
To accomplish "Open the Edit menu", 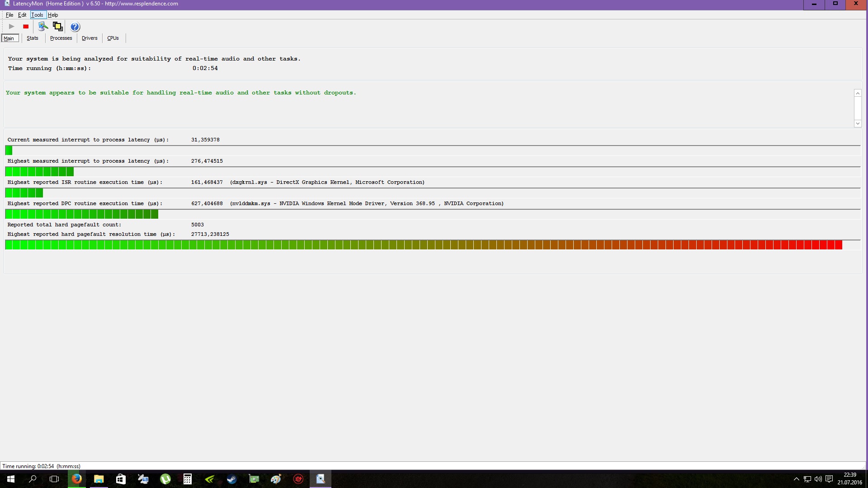I will pyautogui.click(x=22, y=15).
